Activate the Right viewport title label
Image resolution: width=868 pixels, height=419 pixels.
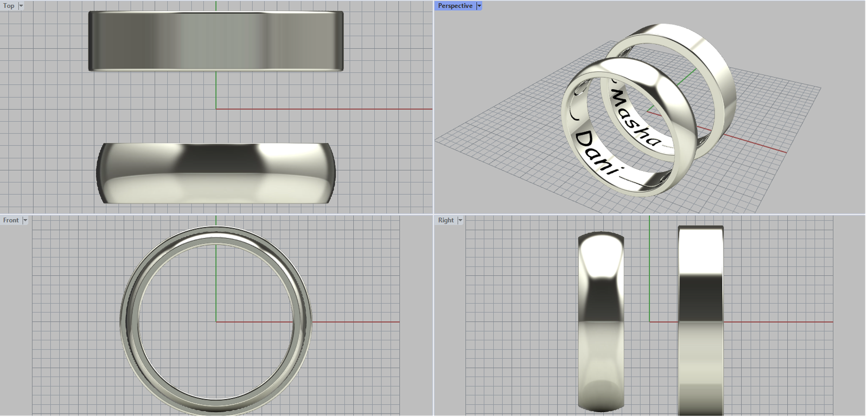coord(445,220)
